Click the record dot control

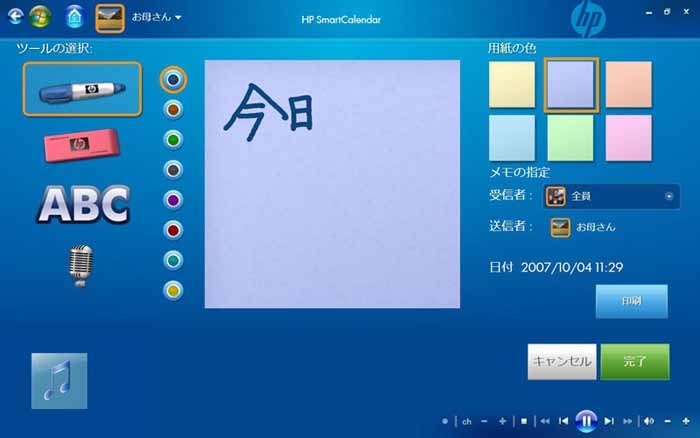pyautogui.click(x=445, y=421)
